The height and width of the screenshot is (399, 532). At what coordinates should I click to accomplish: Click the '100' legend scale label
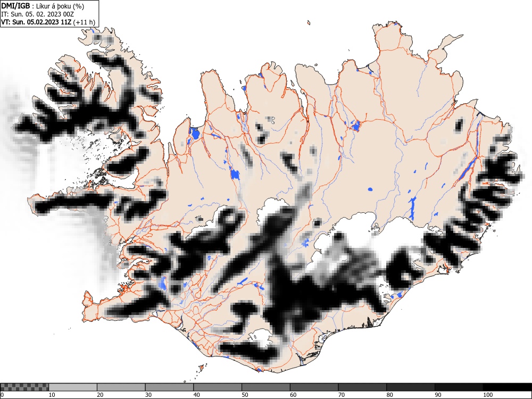click(488, 395)
